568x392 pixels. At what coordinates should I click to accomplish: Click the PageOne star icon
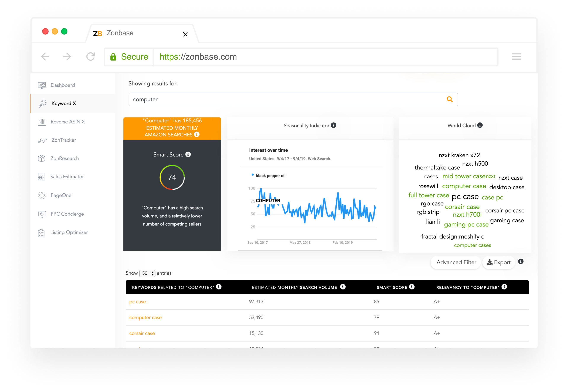click(42, 196)
